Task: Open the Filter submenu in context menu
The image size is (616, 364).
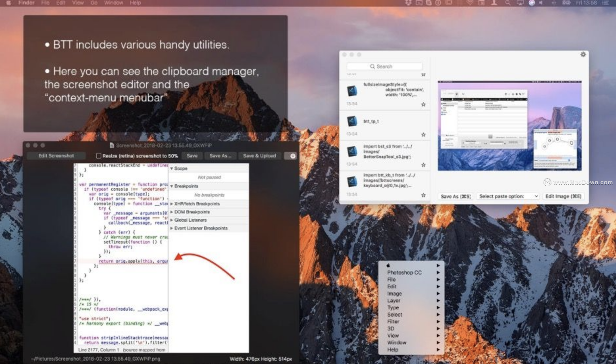Action: (411, 322)
